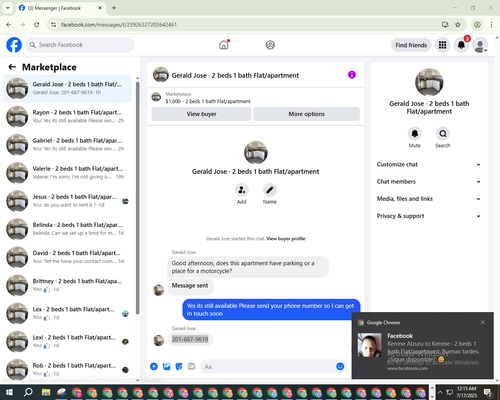This screenshot has height=400, width=500.
Task: Click the conversation list scrollbar
Action: click(x=137, y=197)
